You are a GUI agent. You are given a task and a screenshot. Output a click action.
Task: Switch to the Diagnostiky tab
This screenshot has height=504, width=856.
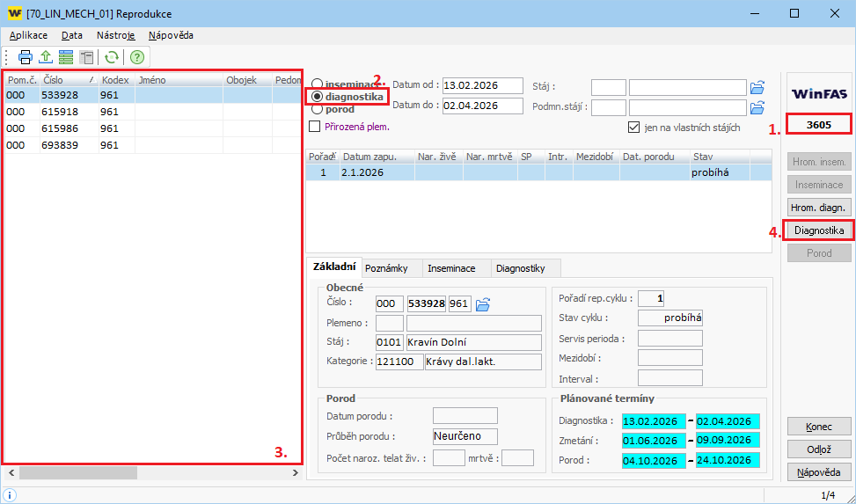pos(520,268)
